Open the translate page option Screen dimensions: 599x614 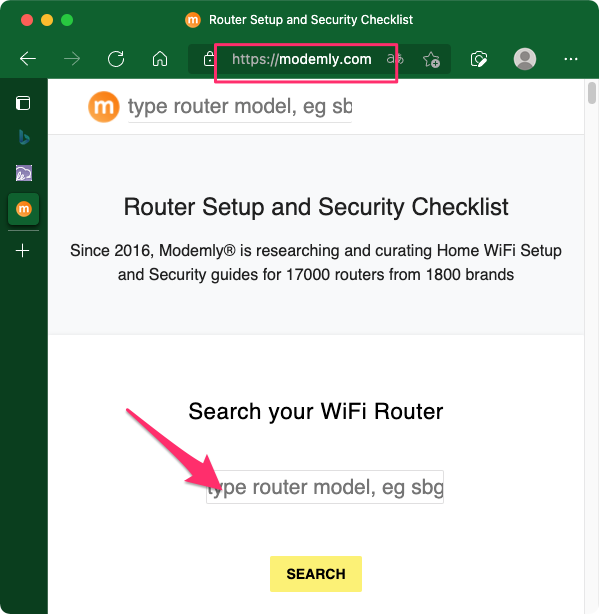(395, 59)
